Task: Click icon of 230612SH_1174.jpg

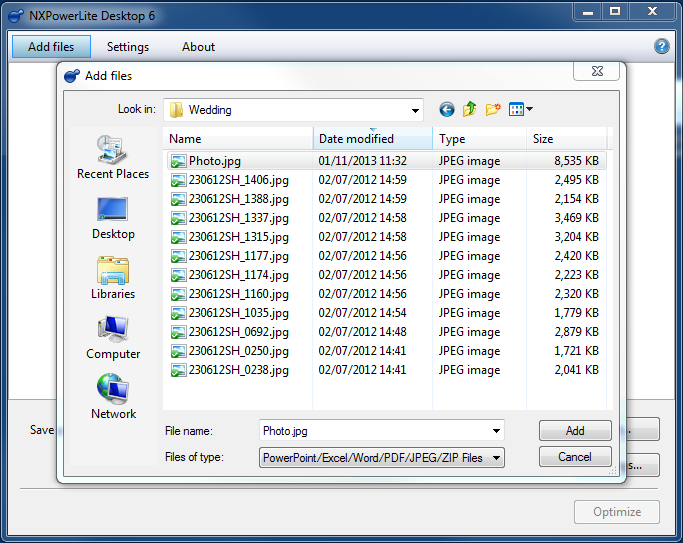Action: (178, 275)
